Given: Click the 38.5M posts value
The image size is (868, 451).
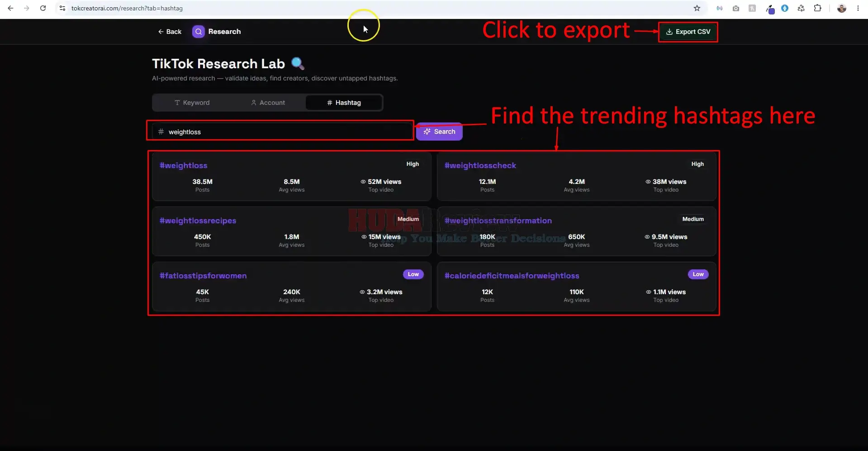Looking at the screenshot, I should (x=202, y=182).
